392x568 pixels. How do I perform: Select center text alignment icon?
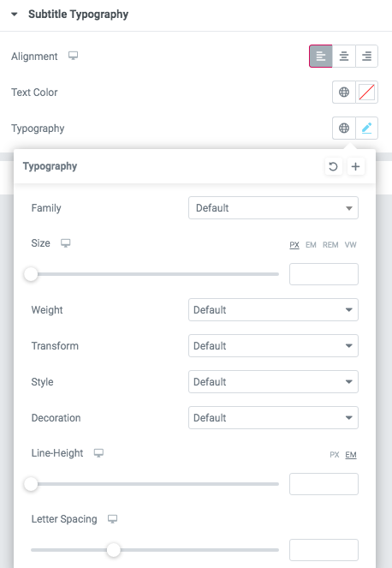tap(344, 57)
